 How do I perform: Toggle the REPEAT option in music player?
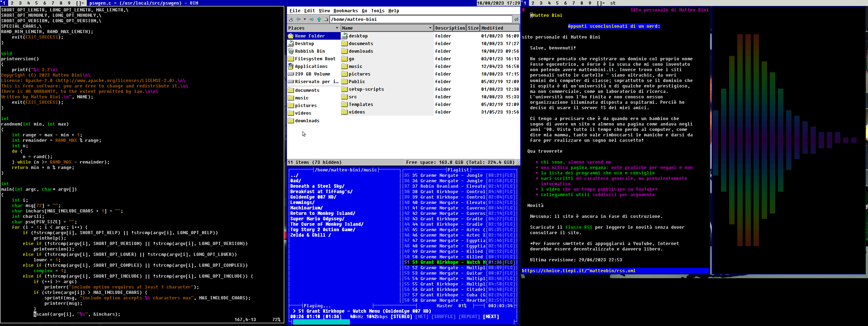469,316
